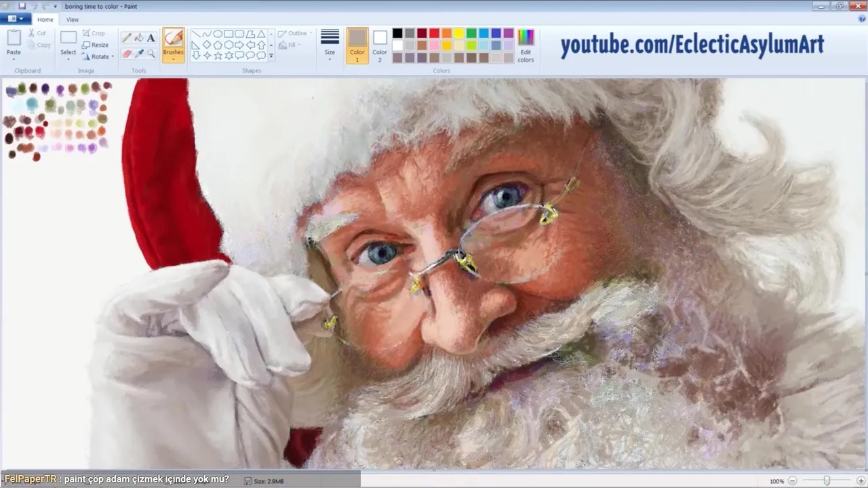Choose the green color swatch in top row
Screen dimensions: 868x488
pyautogui.click(x=471, y=33)
